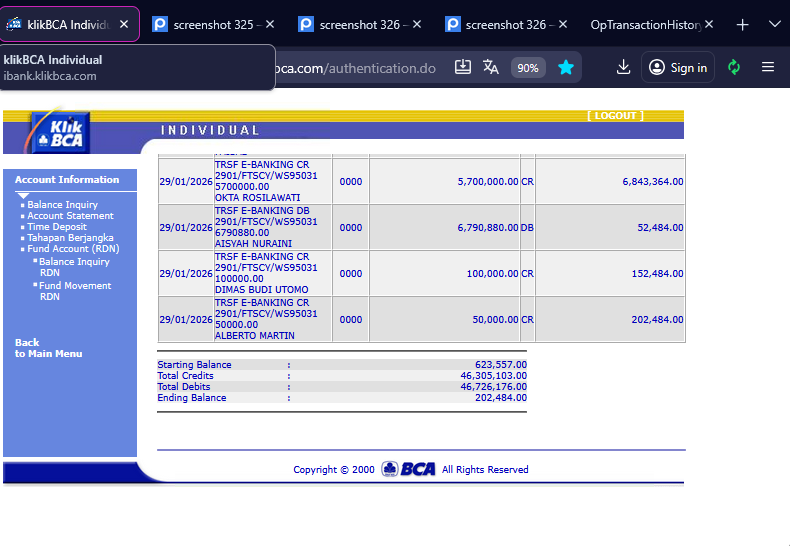Click the 6,790,880.00 debit amount
Viewport: 790px width, 546px height.
pos(488,228)
